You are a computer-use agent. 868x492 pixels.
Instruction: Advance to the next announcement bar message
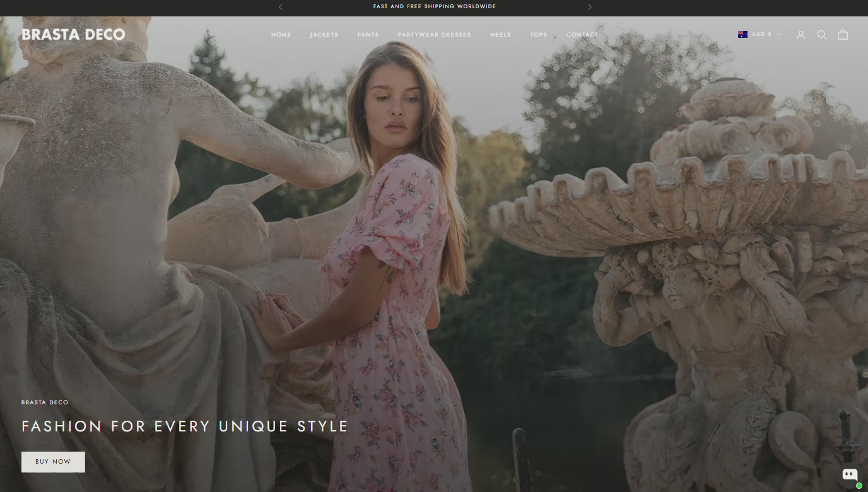point(589,7)
